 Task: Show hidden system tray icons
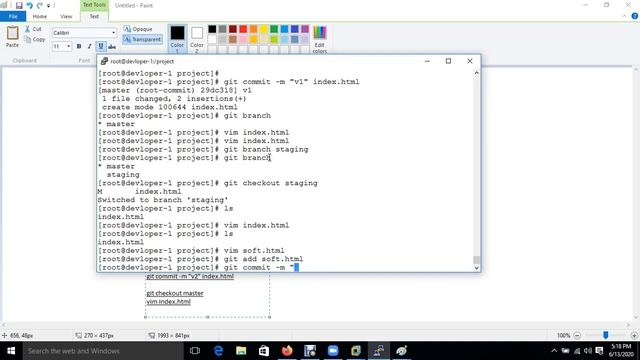[554, 351]
